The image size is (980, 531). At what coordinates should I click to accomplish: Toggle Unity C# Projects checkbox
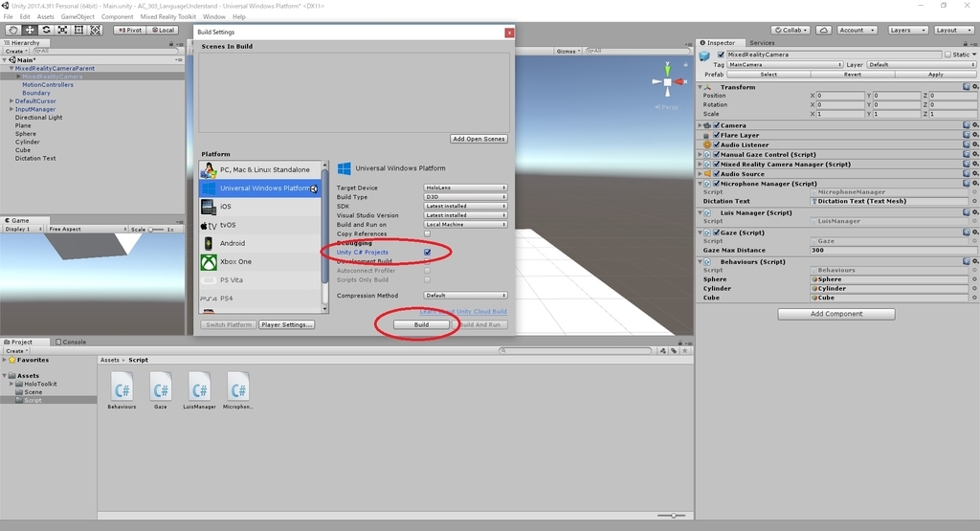click(x=428, y=253)
